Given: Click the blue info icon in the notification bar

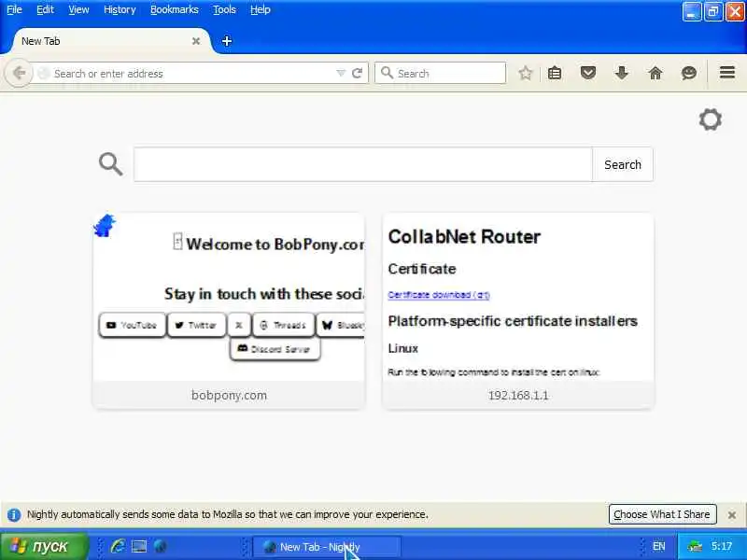Looking at the screenshot, I should [14, 515].
